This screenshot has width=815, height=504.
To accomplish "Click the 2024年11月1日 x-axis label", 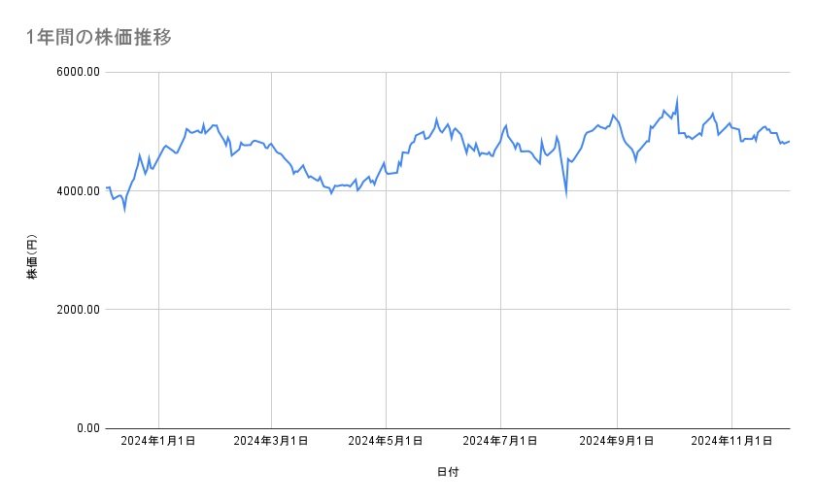I will coord(731,441).
